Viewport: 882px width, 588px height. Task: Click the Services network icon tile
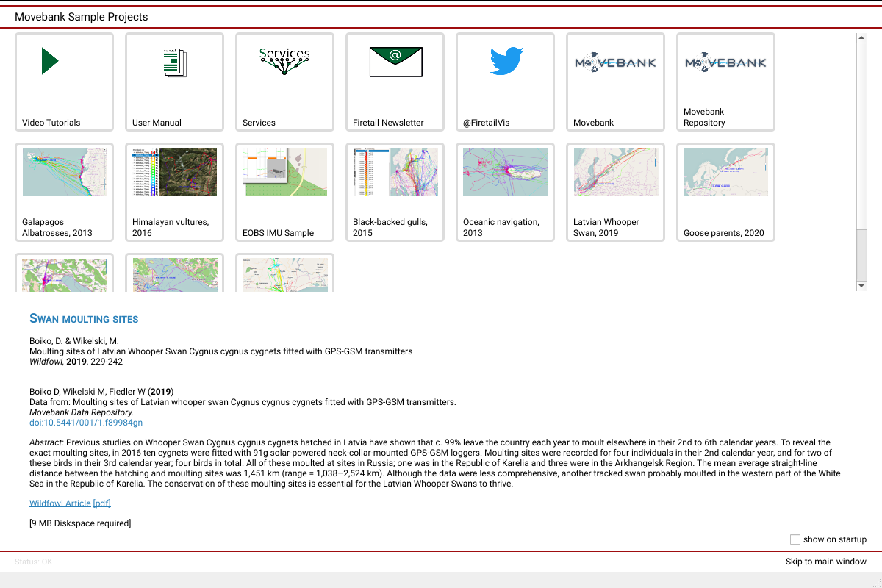pyautogui.click(x=284, y=62)
